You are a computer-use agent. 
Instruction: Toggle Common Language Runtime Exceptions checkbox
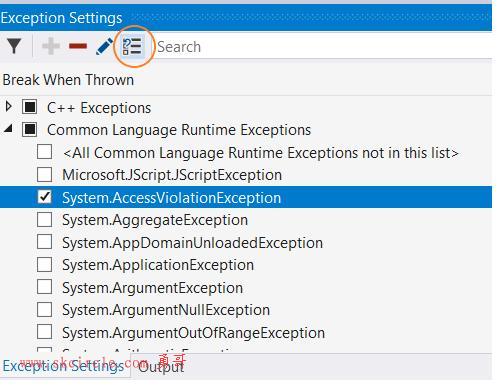point(30,129)
